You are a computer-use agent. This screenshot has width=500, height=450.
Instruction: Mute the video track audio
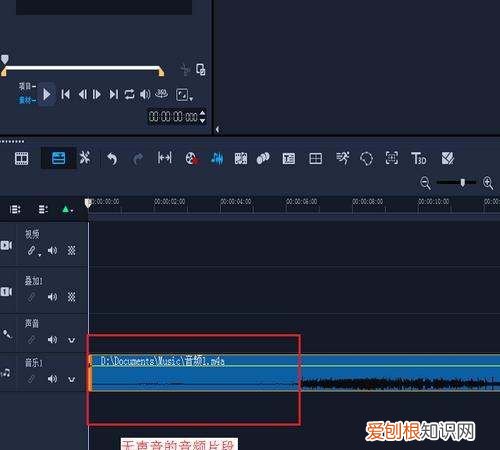[x=52, y=250]
